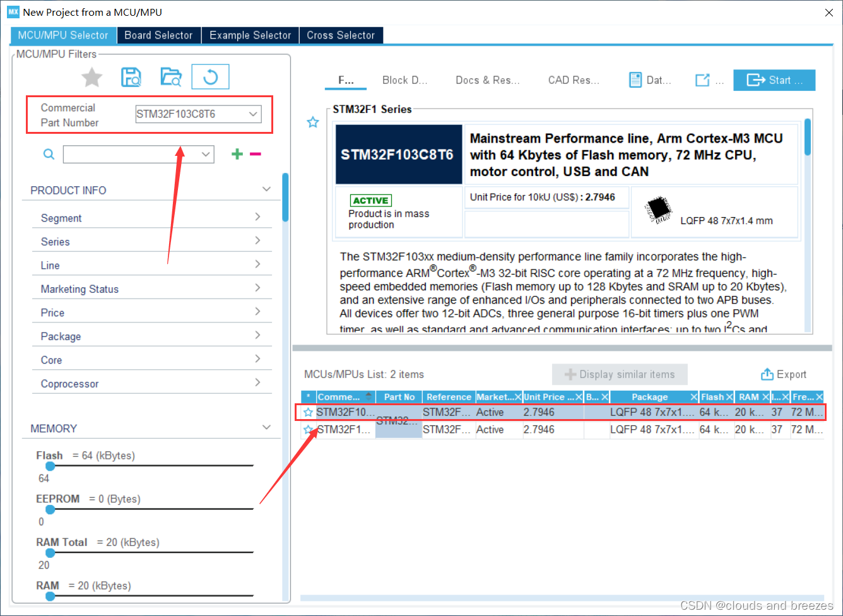Click the Part No column header

[399, 397]
